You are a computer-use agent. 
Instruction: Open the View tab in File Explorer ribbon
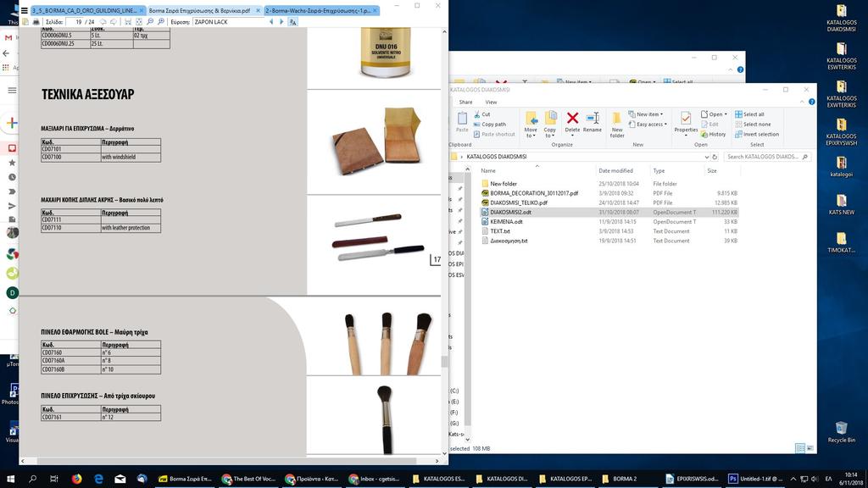coord(491,103)
